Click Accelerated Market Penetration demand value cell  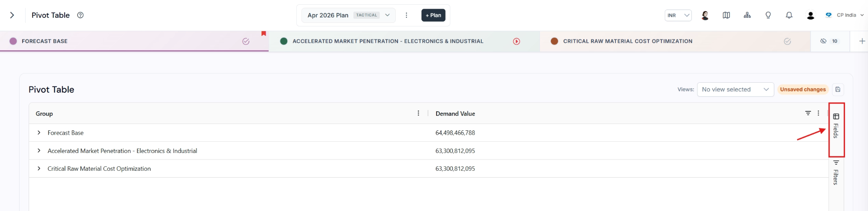pos(455,151)
